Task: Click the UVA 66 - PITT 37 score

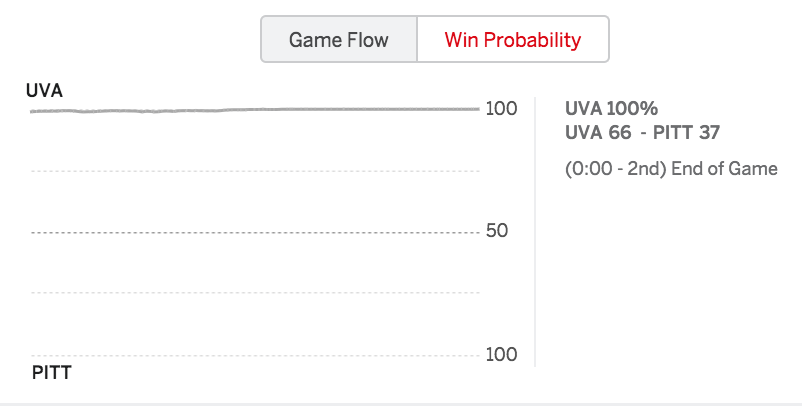Action: [642, 132]
